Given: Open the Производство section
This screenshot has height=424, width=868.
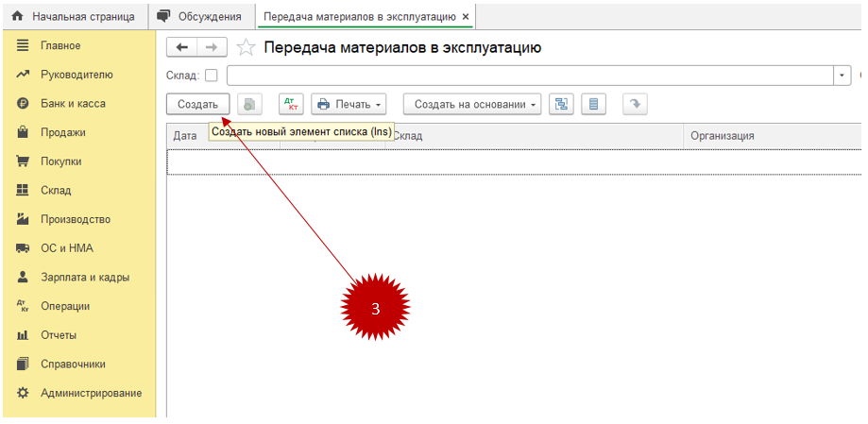Looking at the screenshot, I should click(x=76, y=219).
